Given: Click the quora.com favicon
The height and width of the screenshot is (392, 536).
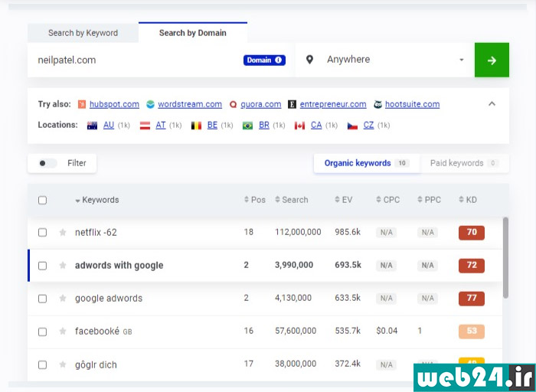Looking at the screenshot, I should [233, 104].
